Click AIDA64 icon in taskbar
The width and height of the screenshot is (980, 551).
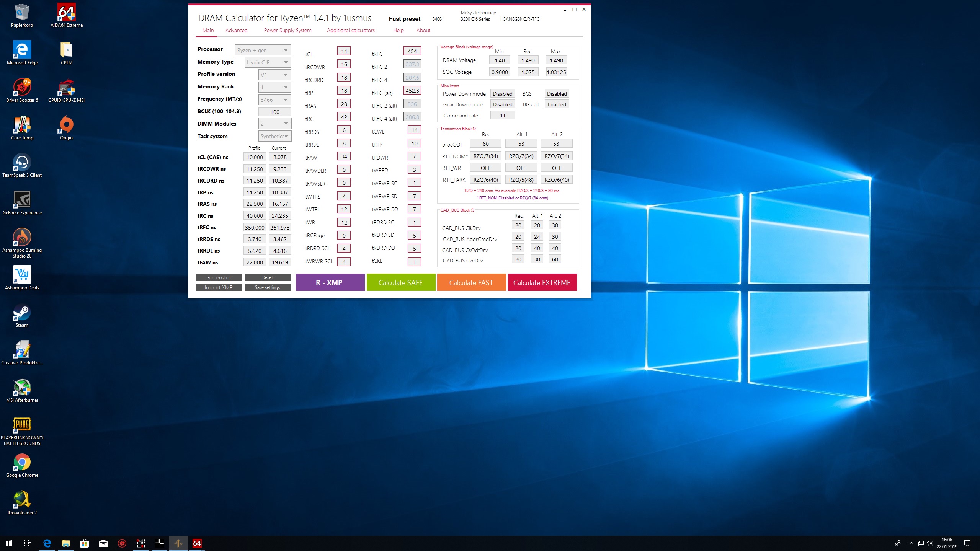pyautogui.click(x=197, y=543)
